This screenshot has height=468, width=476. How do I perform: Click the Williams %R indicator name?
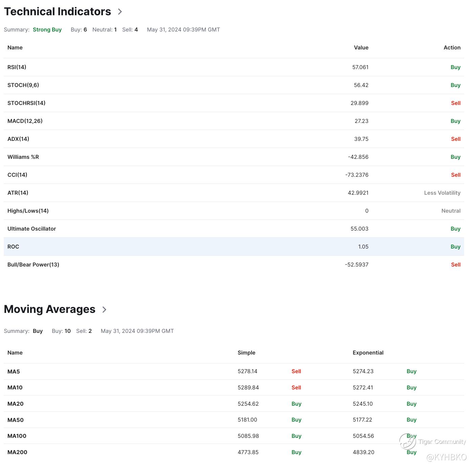pos(23,157)
